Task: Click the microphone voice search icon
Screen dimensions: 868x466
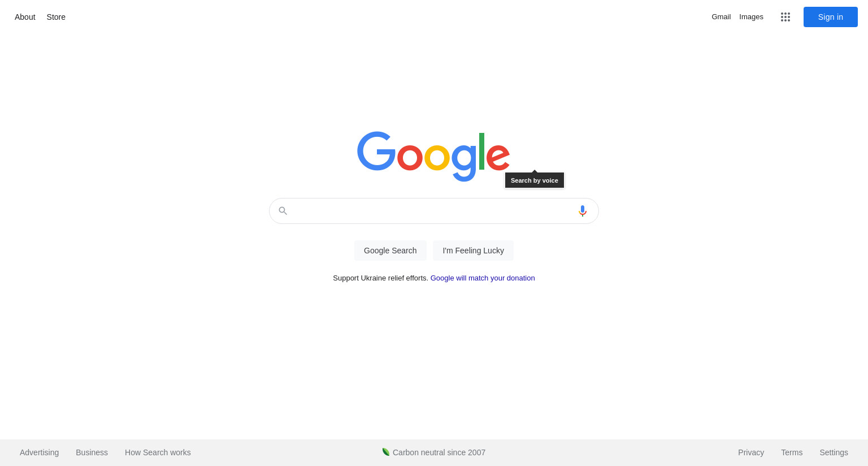Action: pos(583,211)
